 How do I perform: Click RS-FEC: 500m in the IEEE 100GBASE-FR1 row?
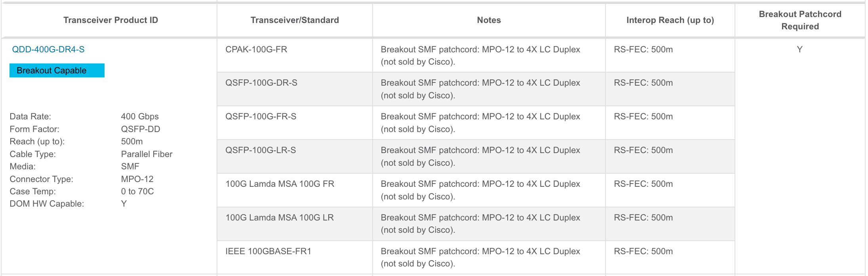(643, 251)
